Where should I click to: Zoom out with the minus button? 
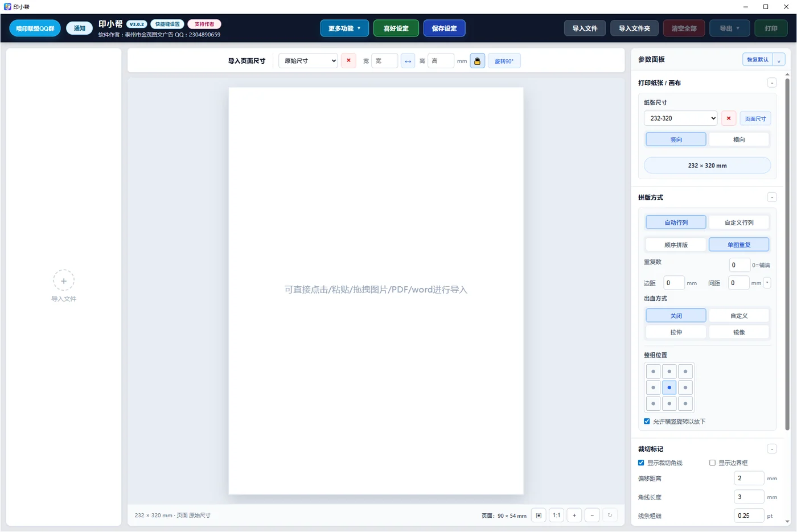click(592, 515)
